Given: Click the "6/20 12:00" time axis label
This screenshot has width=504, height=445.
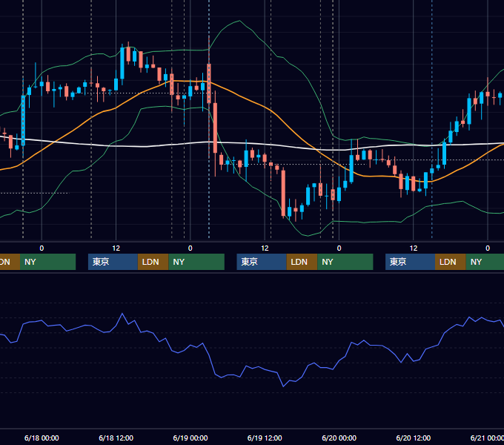Looking at the screenshot, I should [x=414, y=438].
